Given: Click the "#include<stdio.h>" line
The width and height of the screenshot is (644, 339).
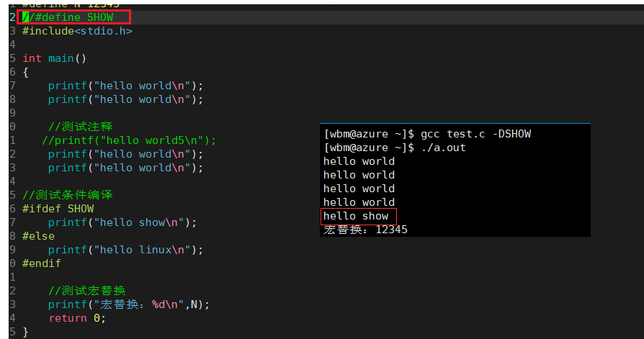Looking at the screenshot, I should 77,31.
